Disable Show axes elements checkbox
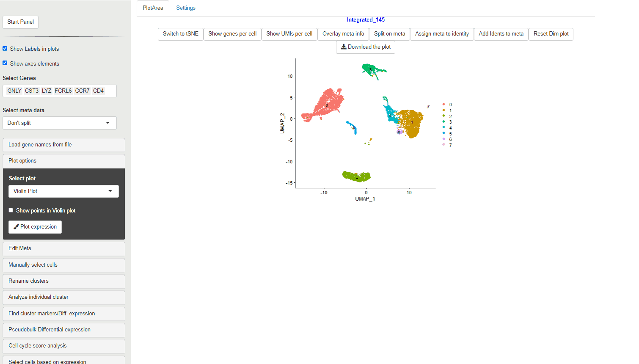This screenshot has width=639, height=364. pos(5,63)
